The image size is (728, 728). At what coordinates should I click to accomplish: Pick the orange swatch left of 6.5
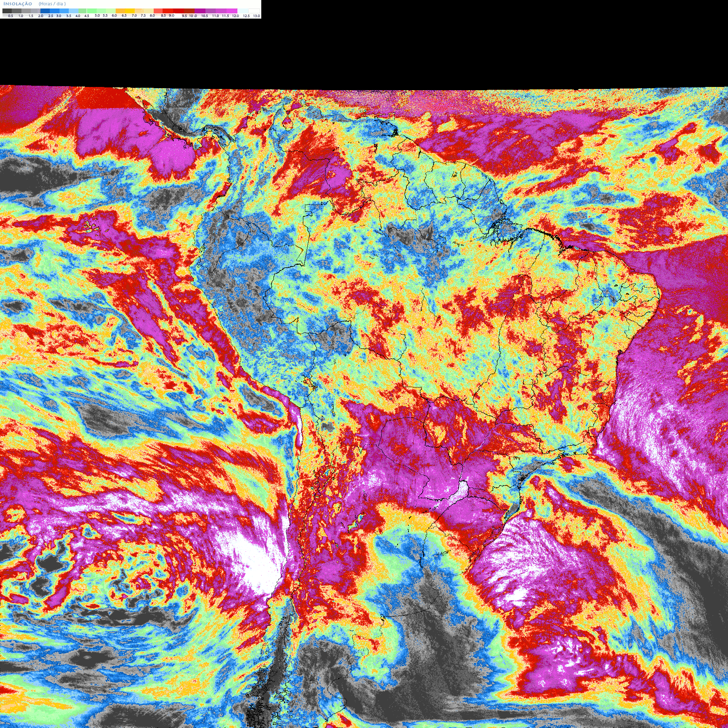120,11
